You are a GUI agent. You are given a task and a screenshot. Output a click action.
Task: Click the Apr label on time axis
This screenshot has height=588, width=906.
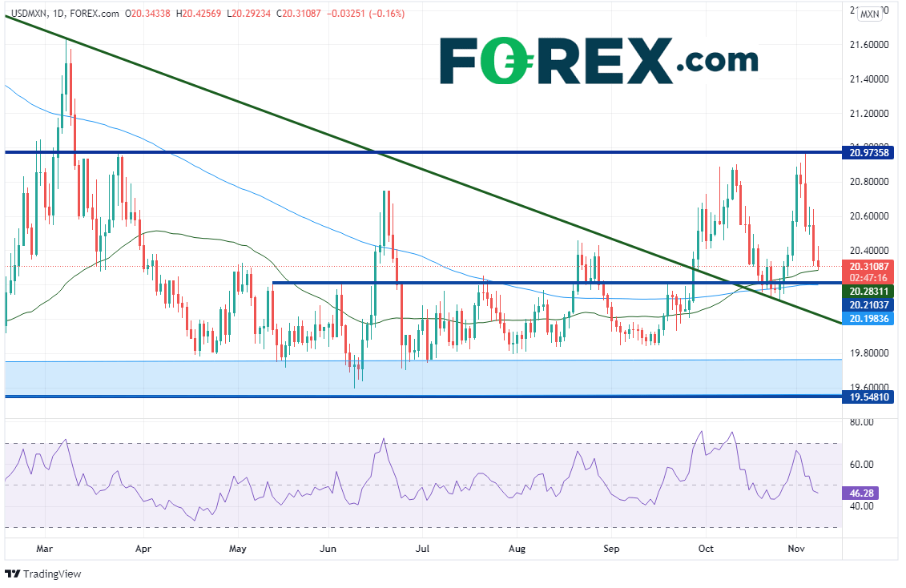point(143,548)
